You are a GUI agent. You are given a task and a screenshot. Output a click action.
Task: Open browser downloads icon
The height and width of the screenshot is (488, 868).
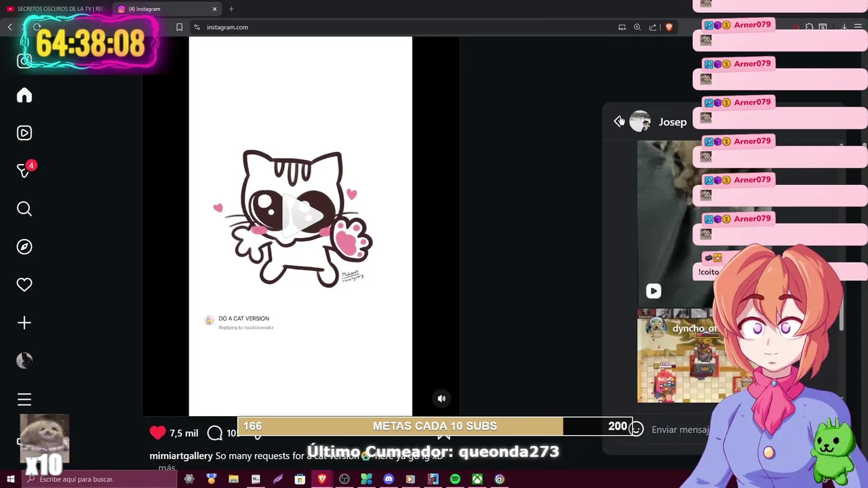coord(844,27)
